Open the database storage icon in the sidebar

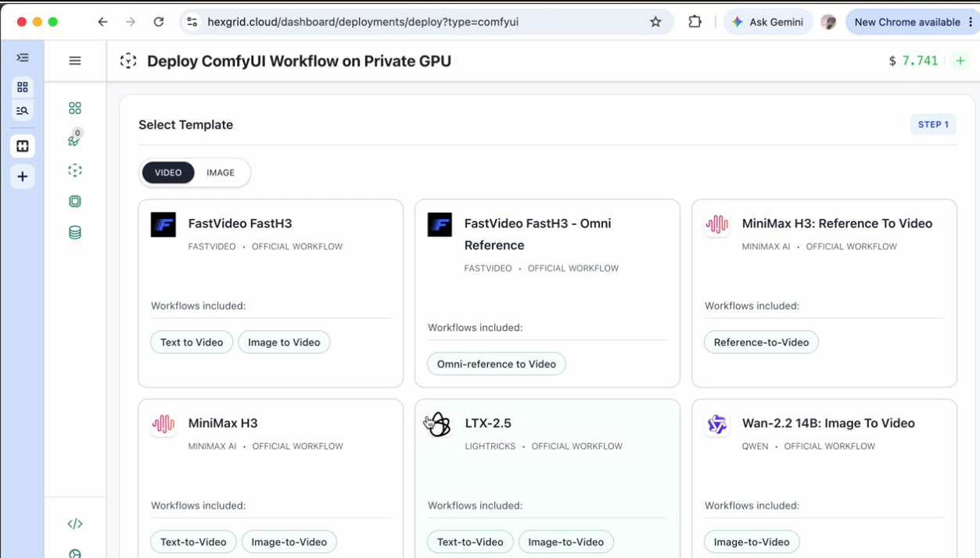click(75, 232)
